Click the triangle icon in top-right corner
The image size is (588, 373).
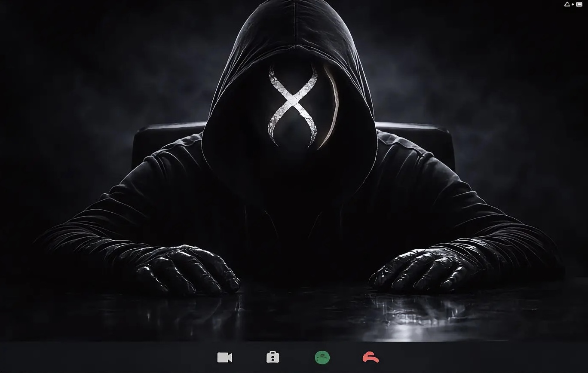tap(567, 4)
